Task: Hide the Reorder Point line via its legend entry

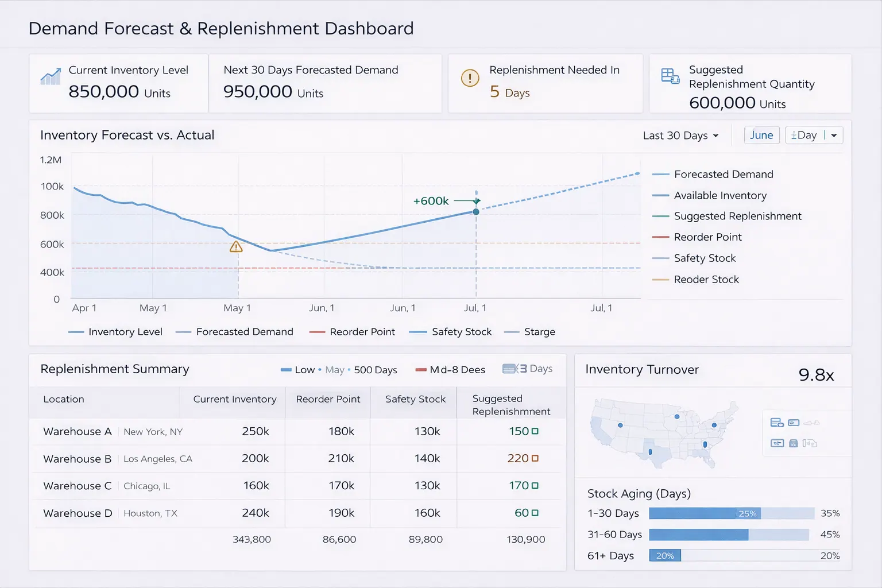Action: point(708,237)
